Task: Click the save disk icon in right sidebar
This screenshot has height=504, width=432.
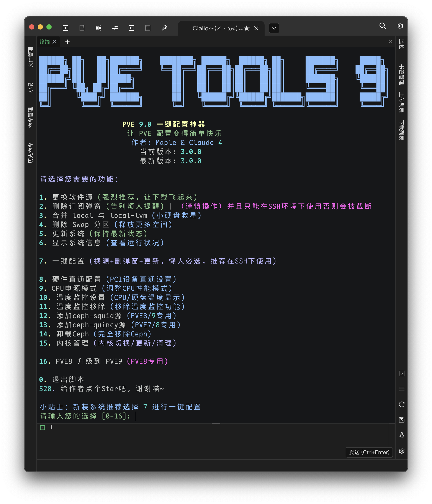Action: point(401,420)
